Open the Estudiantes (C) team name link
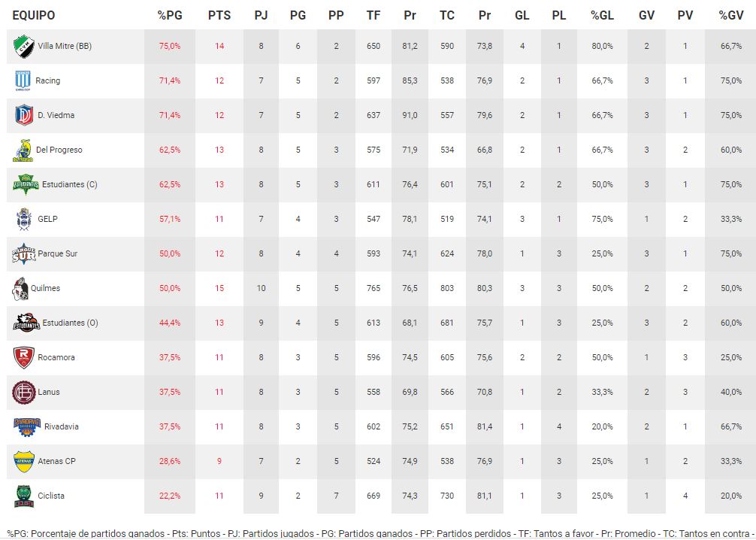Screen dimensions: 756x540 point(70,184)
